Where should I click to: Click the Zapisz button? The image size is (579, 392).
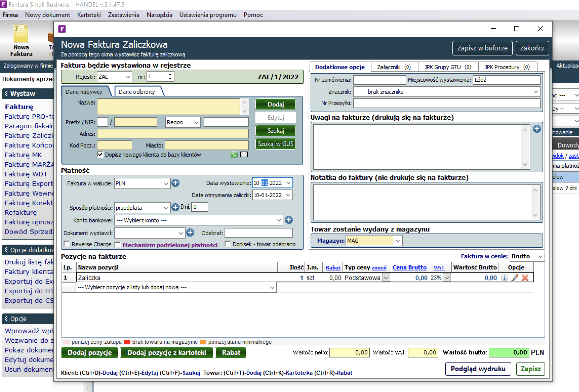pyautogui.click(x=530, y=369)
